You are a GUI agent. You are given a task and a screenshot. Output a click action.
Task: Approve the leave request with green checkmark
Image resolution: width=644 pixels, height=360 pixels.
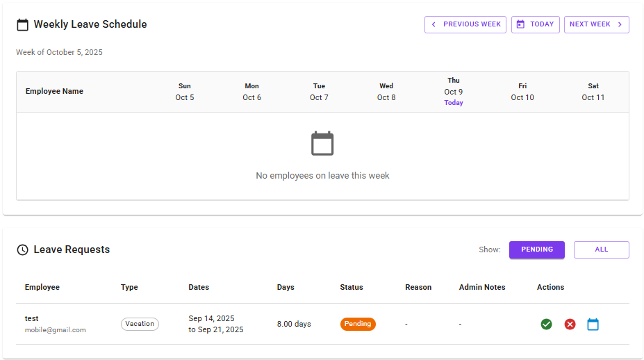(x=547, y=324)
